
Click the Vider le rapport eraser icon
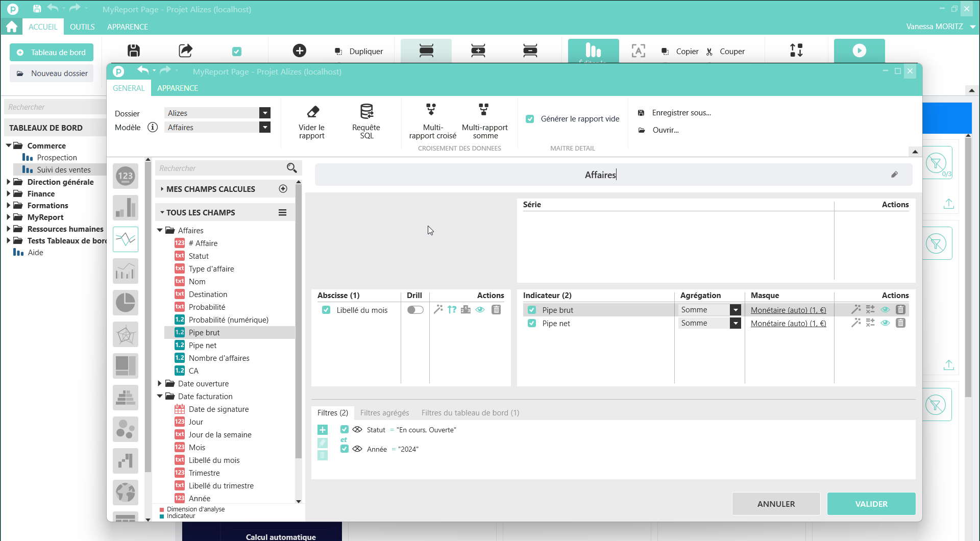pyautogui.click(x=312, y=112)
